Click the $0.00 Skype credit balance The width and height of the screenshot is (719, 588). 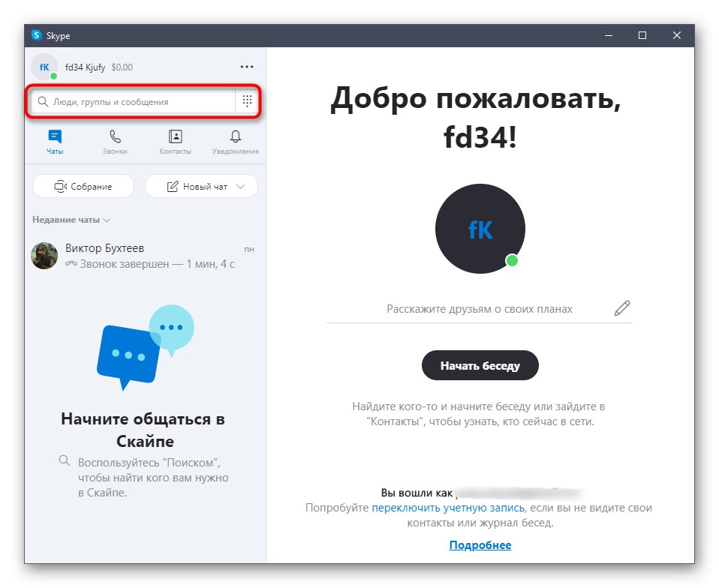coord(122,67)
